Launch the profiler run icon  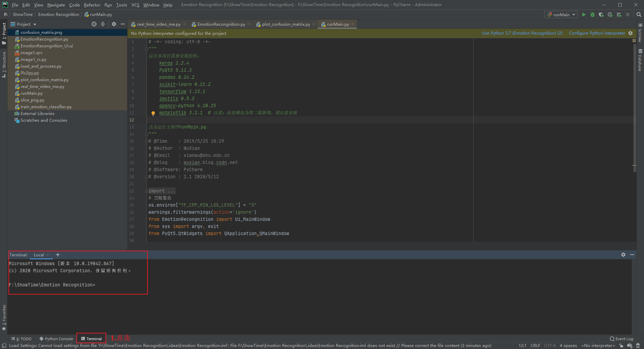(610, 15)
